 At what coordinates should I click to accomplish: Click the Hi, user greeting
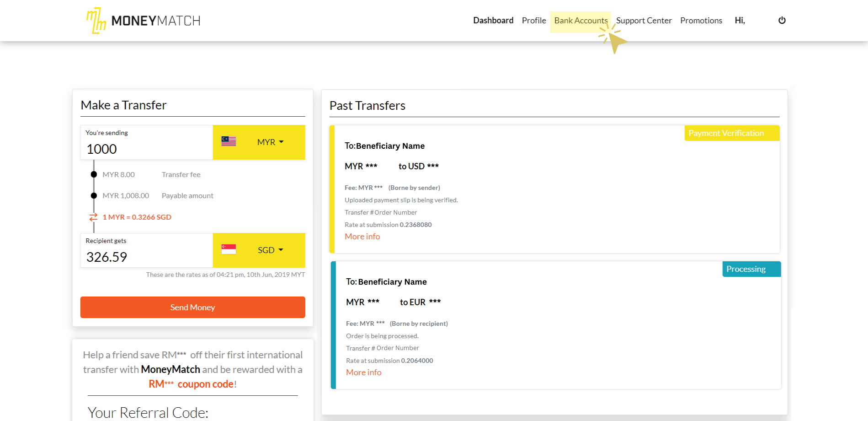pos(740,21)
